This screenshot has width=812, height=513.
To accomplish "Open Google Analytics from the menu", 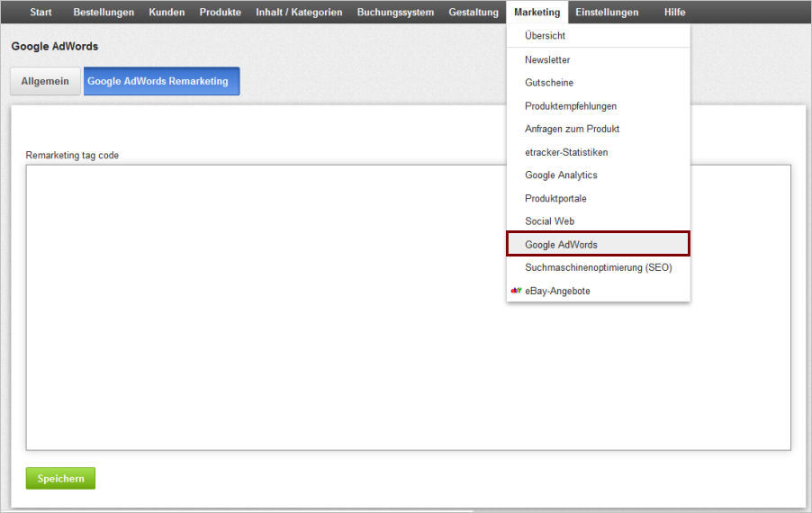I will [598, 175].
